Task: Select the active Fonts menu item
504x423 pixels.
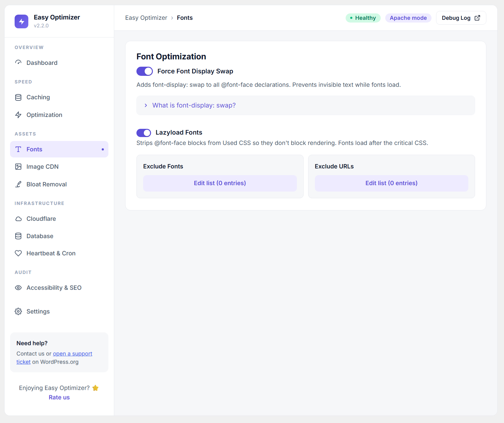Action: click(x=59, y=149)
